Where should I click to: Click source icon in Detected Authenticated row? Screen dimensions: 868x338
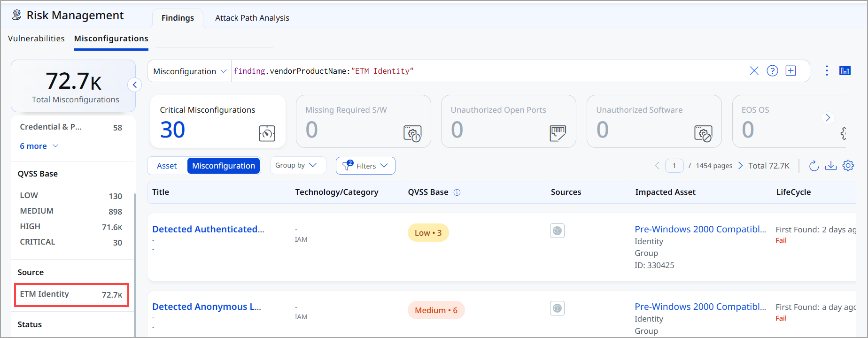557,231
